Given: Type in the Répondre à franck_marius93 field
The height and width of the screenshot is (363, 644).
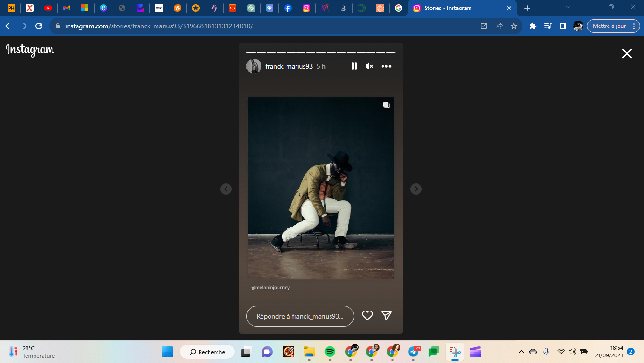Looking at the screenshot, I should pyautogui.click(x=300, y=316).
